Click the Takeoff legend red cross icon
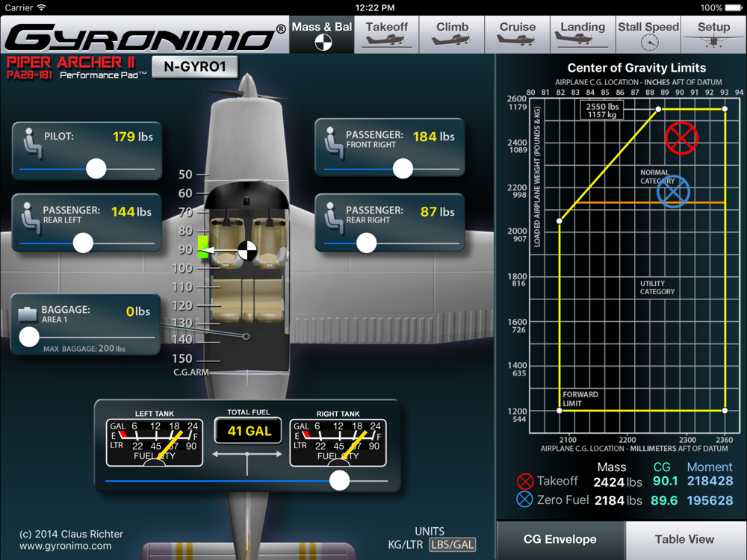This screenshot has width=747, height=560. pos(525,482)
